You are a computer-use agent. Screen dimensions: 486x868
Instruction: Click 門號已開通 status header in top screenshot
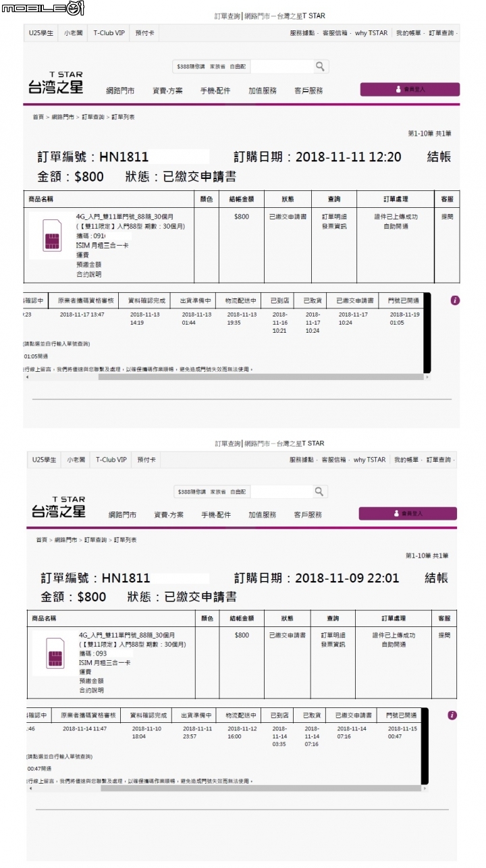(404, 301)
